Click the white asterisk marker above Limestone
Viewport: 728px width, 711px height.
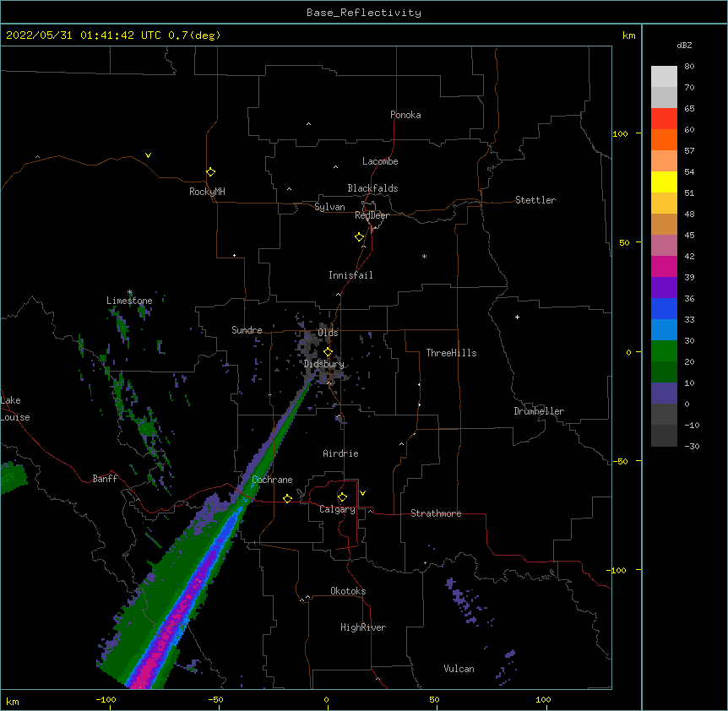point(130,292)
